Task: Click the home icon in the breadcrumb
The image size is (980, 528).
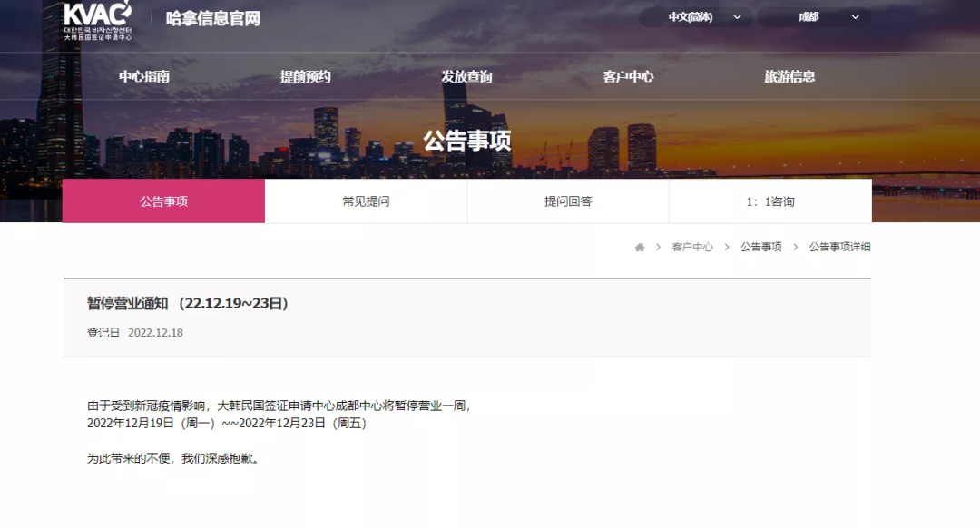Action: point(640,246)
